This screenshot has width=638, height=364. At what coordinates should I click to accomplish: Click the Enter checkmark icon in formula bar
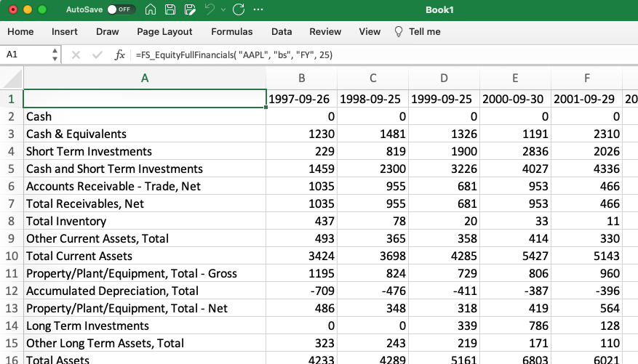[x=97, y=54]
